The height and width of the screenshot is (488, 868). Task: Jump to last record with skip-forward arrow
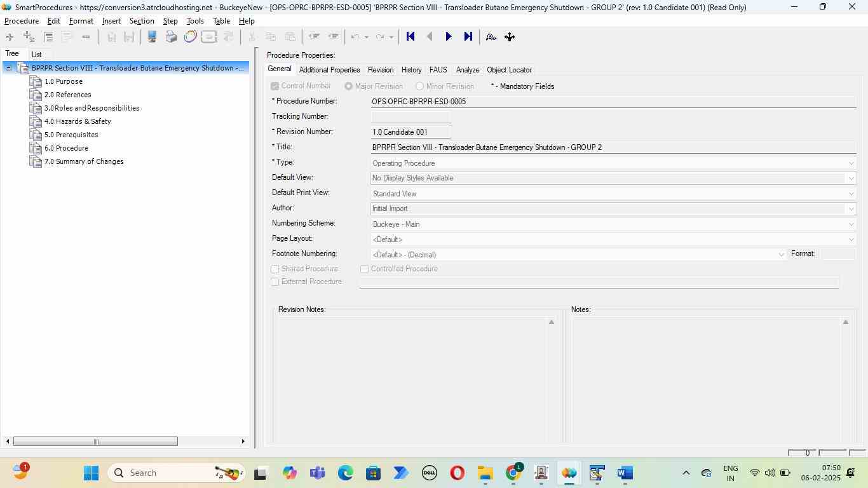point(468,37)
